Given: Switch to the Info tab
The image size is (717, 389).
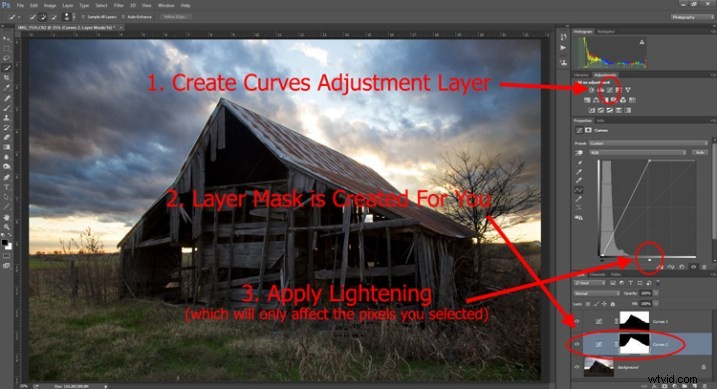Looking at the screenshot, I should tap(600, 121).
